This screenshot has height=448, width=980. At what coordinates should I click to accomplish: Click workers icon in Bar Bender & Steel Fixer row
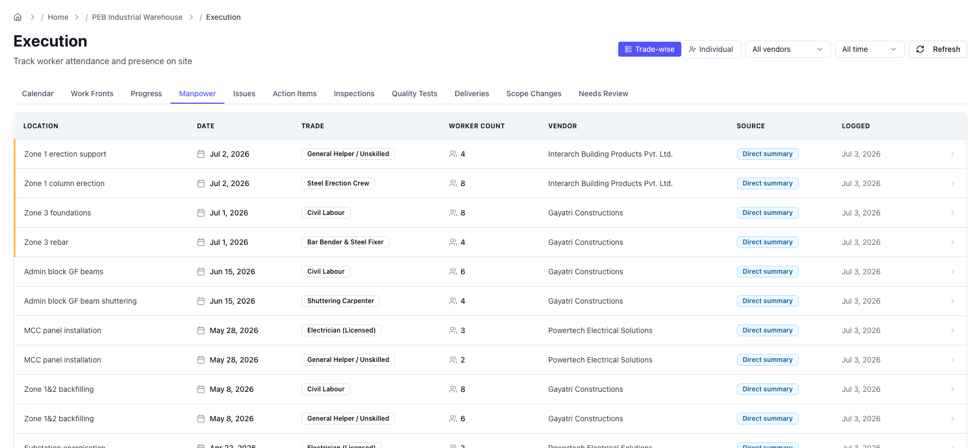tap(453, 242)
